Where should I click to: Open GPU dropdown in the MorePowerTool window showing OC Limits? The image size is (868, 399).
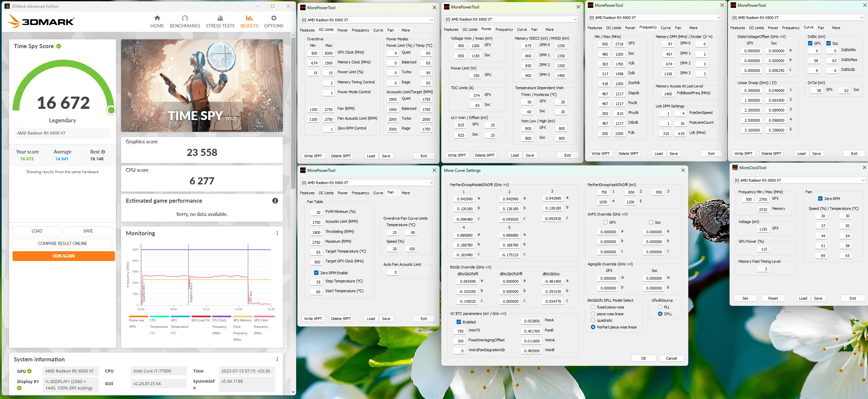367,20
